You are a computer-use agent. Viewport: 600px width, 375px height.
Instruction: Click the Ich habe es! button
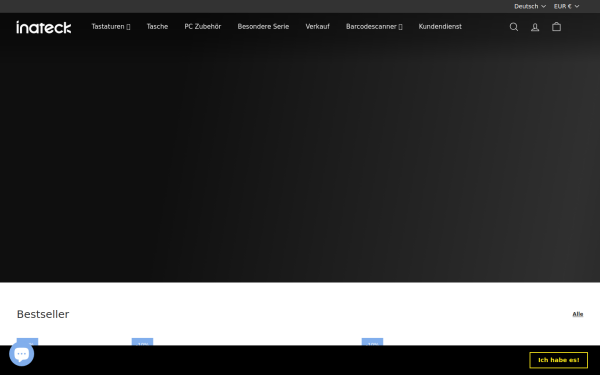click(x=559, y=360)
